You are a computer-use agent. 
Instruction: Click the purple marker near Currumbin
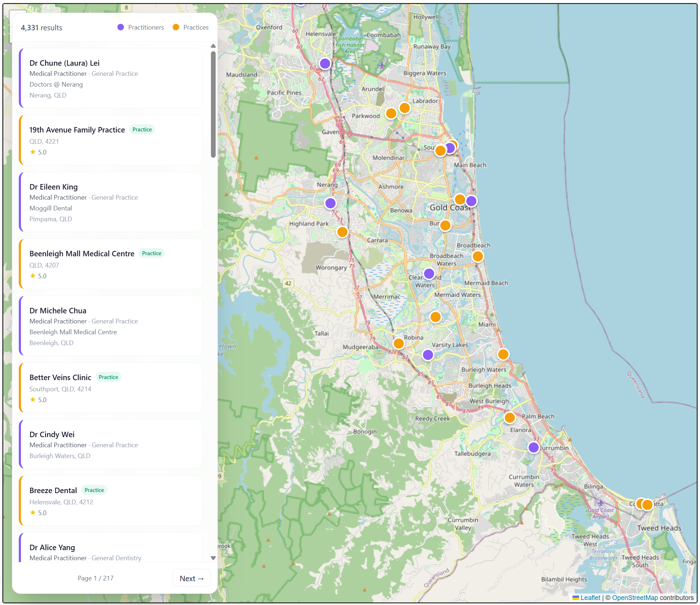tap(534, 447)
